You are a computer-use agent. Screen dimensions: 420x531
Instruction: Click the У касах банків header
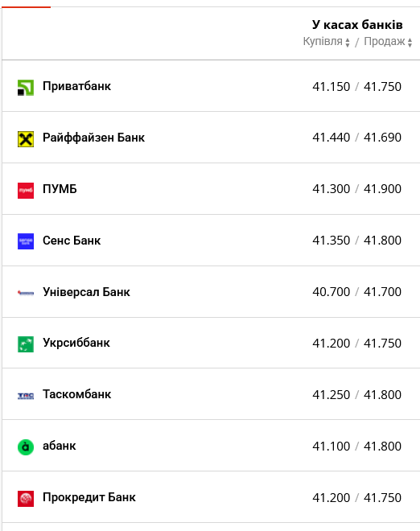tap(357, 25)
